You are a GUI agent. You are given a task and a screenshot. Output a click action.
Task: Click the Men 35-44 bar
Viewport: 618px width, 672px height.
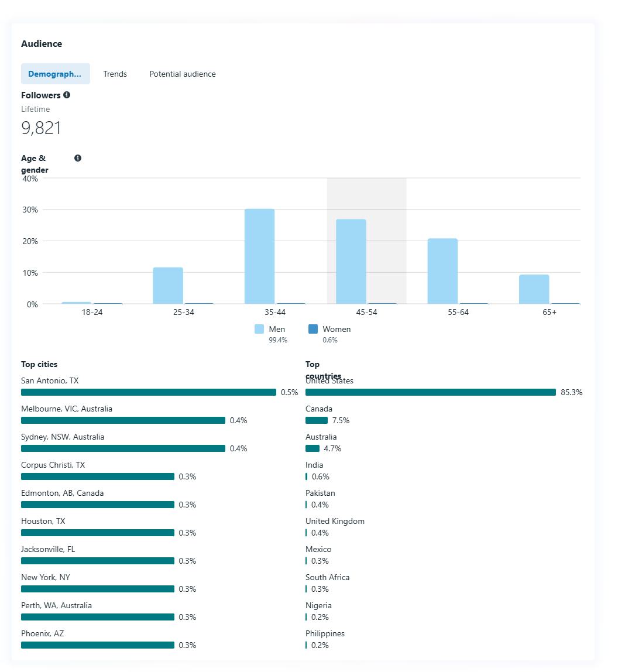click(259, 256)
